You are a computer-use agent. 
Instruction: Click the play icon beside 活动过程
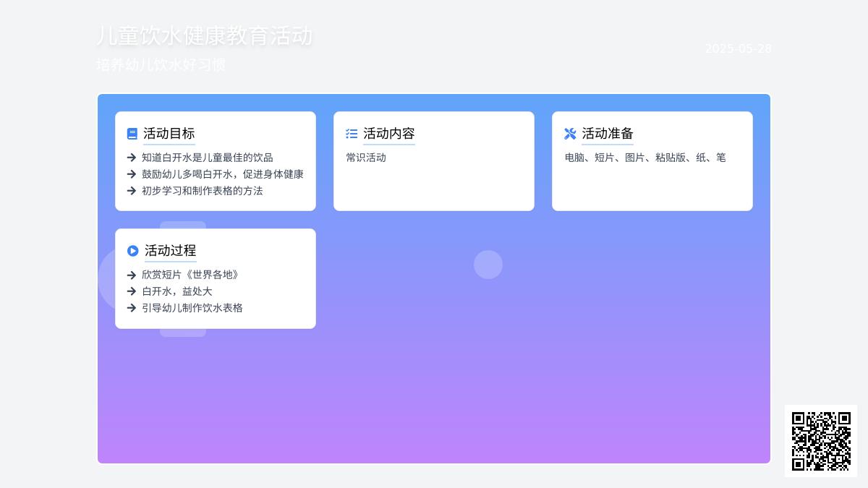point(133,251)
